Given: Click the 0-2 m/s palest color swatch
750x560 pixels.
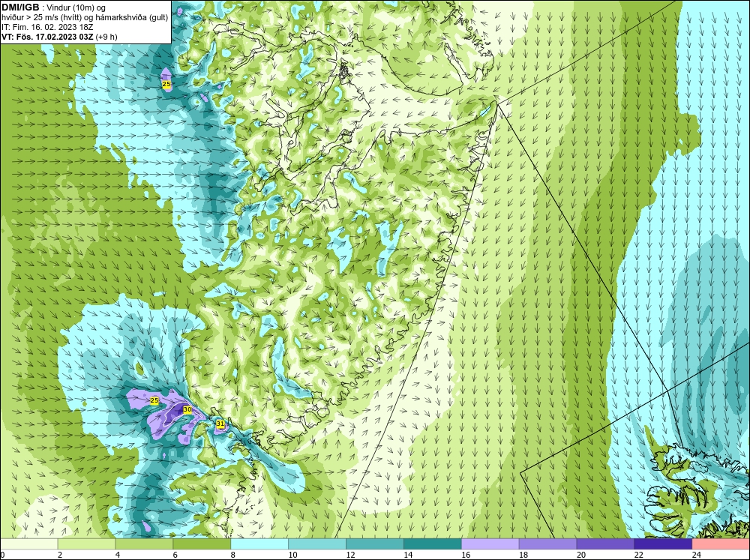Looking at the screenshot, I should point(28,544).
